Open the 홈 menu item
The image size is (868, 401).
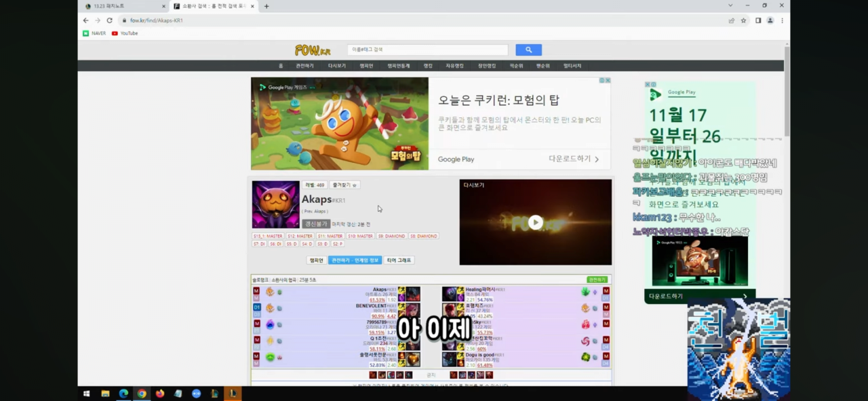(281, 66)
